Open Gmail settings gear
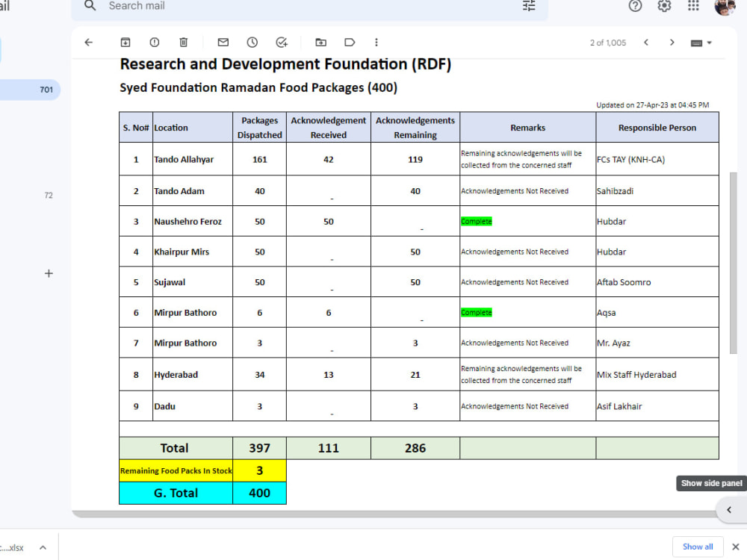 click(x=664, y=6)
